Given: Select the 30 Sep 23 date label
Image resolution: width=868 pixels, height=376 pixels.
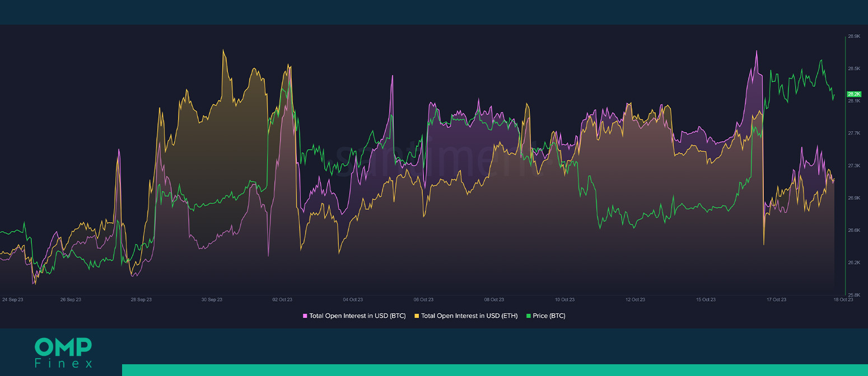Looking at the screenshot, I should pyautogui.click(x=212, y=300).
